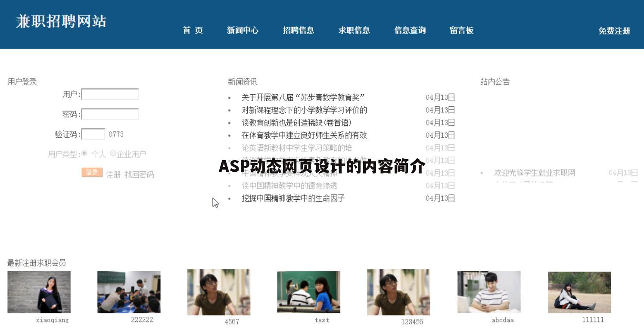
Task: Open the 新闻中心 menu item
Action: [x=243, y=31]
